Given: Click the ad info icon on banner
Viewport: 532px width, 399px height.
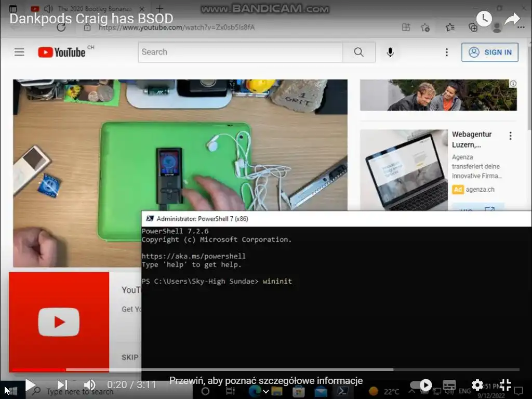Looking at the screenshot, I should pyautogui.click(x=513, y=83).
